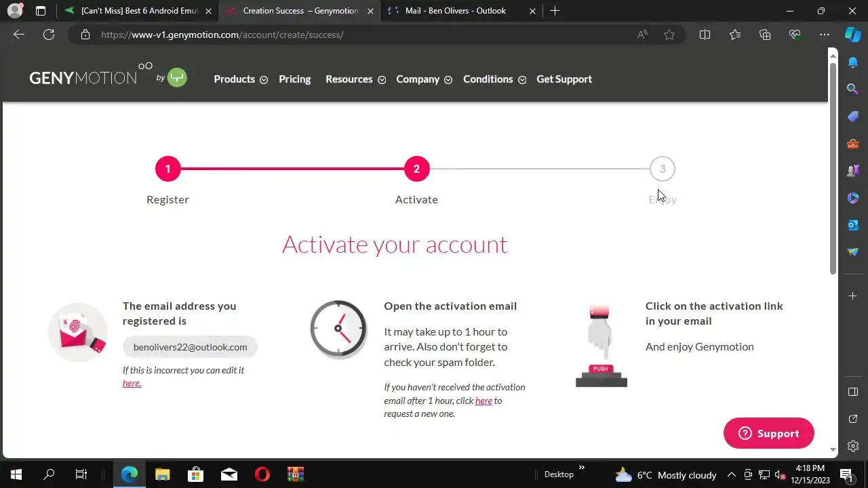Viewport: 868px width, 488px height.
Task: Open sidebar Shopping tag icon
Action: click(853, 117)
